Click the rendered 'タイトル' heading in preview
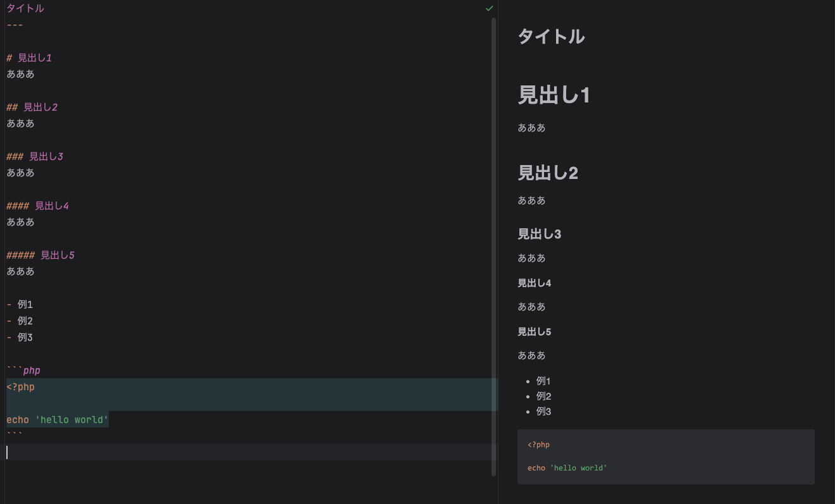835x504 pixels. coord(551,37)
